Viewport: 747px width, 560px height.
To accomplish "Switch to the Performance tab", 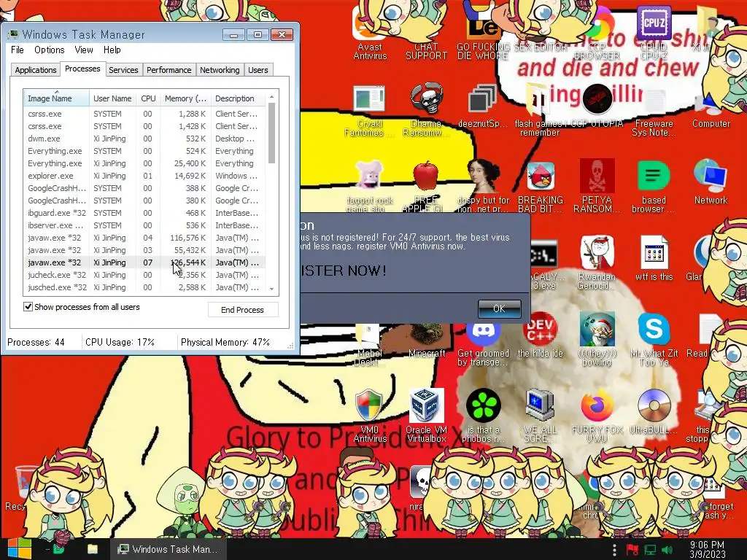I will (x=169, y=70).
